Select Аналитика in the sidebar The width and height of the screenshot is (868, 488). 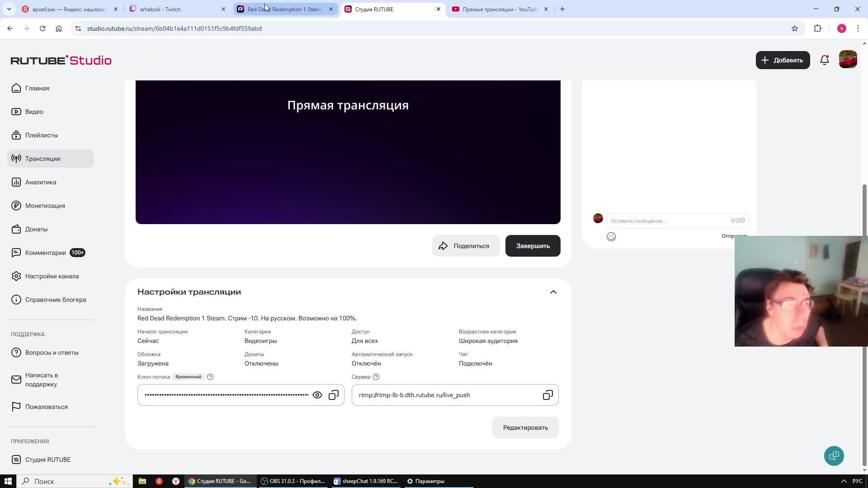tap(40, 182)
